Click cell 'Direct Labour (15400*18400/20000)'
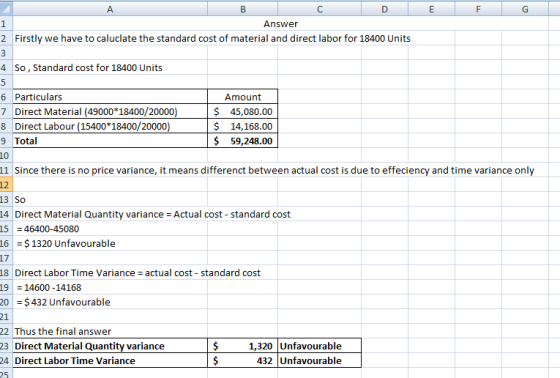Image resolution: width=560 pixels, height=378 pixels. click(110, 126)
